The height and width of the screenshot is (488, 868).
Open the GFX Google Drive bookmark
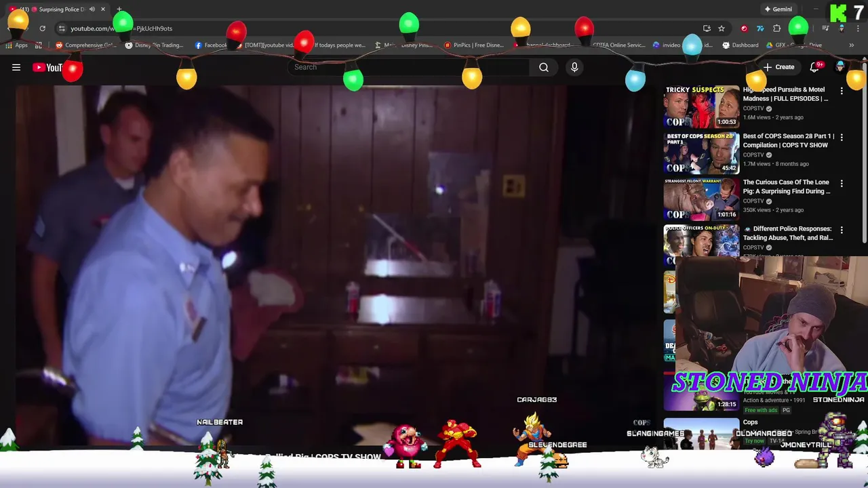tap(794, 45)
